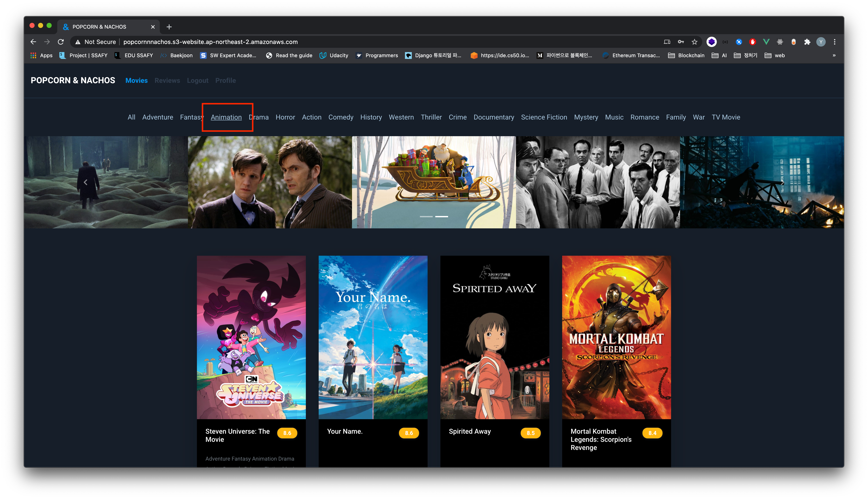Screen dimensions: 868x499
Task: Click the browser forward arrow
Action: coord(47,42)
